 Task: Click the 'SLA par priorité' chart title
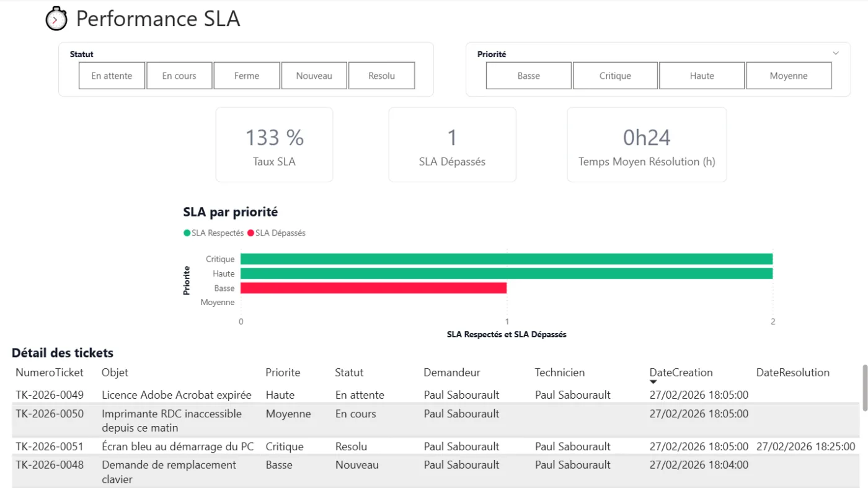231,212
